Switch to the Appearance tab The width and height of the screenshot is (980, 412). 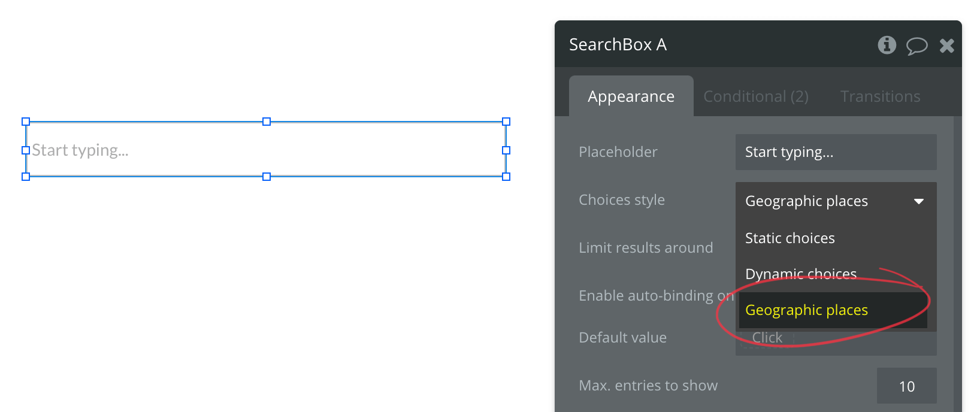tap(631, 96)
